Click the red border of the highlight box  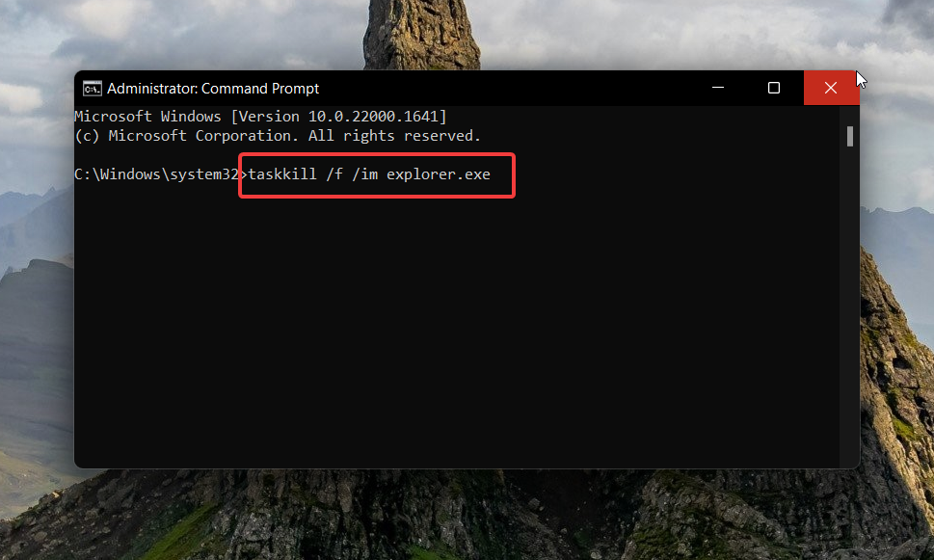pos(376,155)
